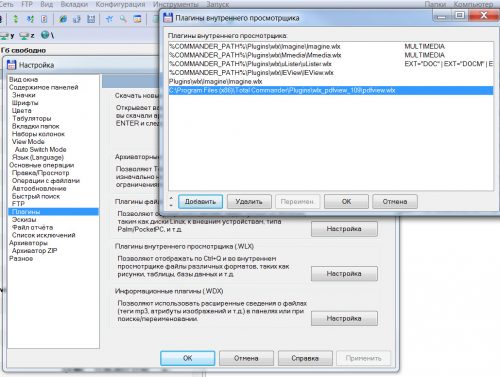The height and width of the screenshot is (377, 500).
Task: Select Правка/Просмотр settings category
Action: click(41, 173)
